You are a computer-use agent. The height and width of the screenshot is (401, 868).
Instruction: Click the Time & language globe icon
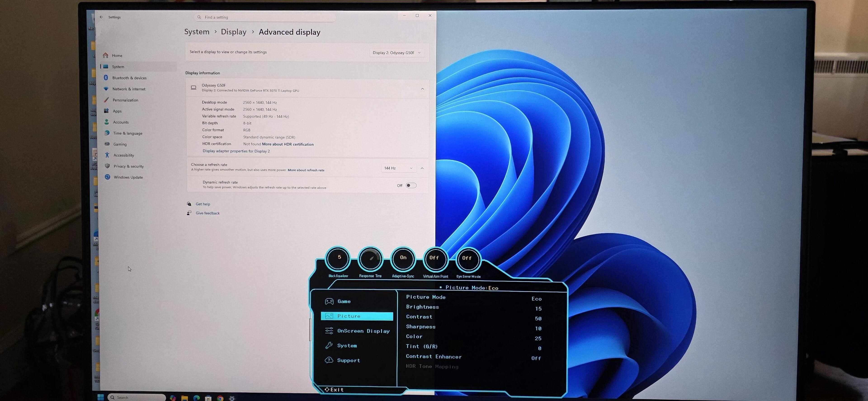107,133
